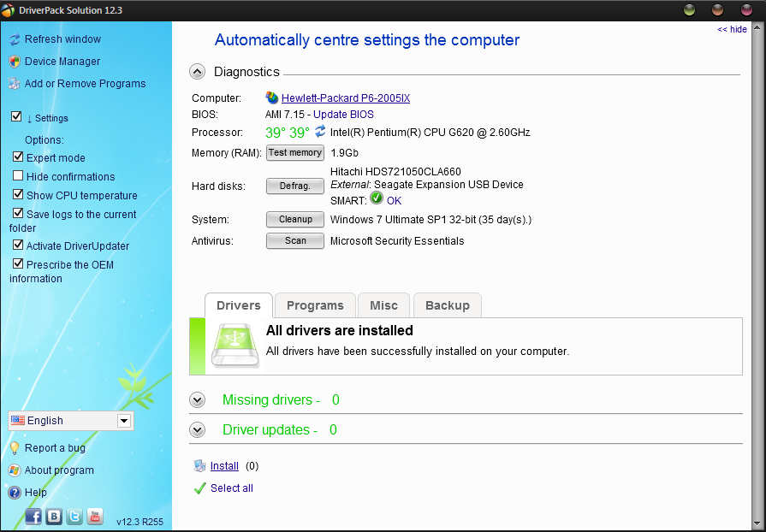Click the Install package icon
The image size is (766, 532).
coord(199,465)
